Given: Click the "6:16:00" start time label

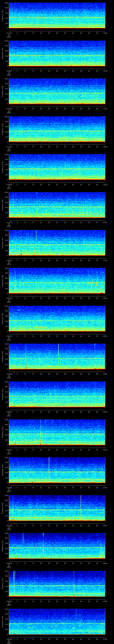Looking at the screenshot, I should [x=9, y=109].
